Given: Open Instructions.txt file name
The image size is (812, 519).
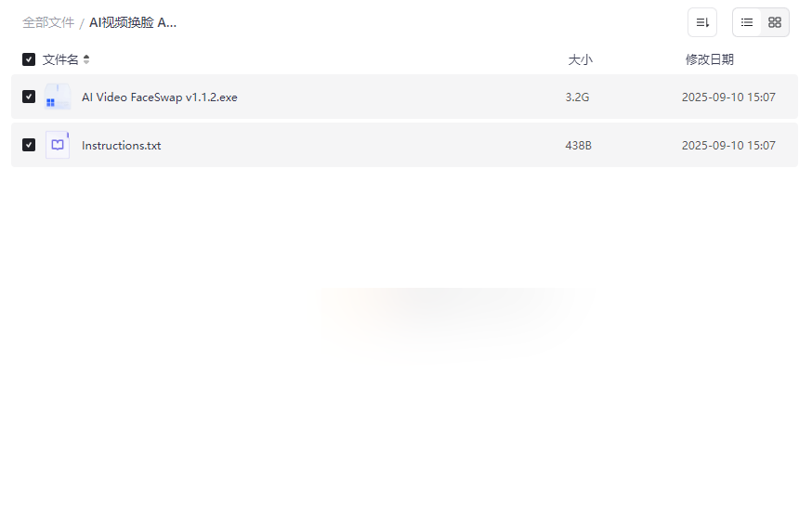Looking at the screenshot, I should point(121,146).
